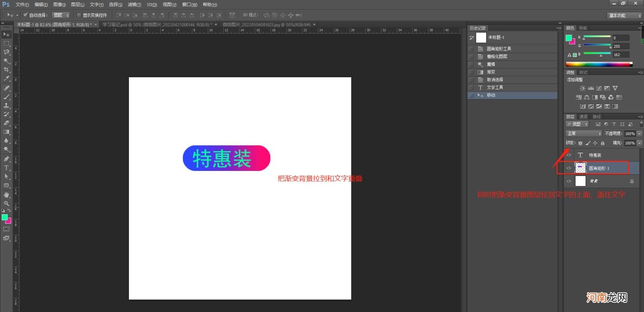This screenshot has width=644, height=312.
Task: Select the Pen tool
Action: 6,159
